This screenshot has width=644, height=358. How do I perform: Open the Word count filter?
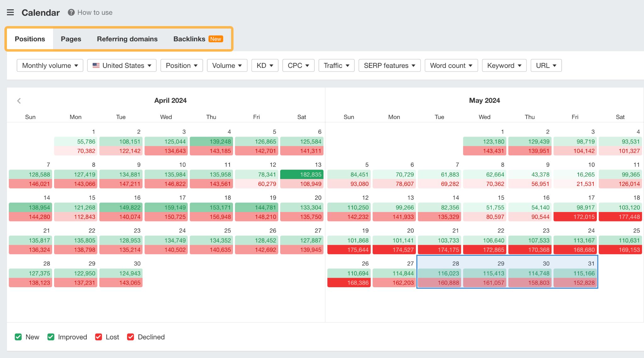tap(451, 65)
